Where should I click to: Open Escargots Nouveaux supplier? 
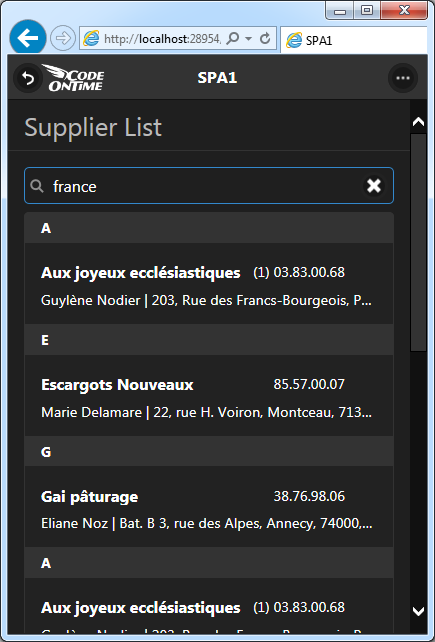[209, 396]
